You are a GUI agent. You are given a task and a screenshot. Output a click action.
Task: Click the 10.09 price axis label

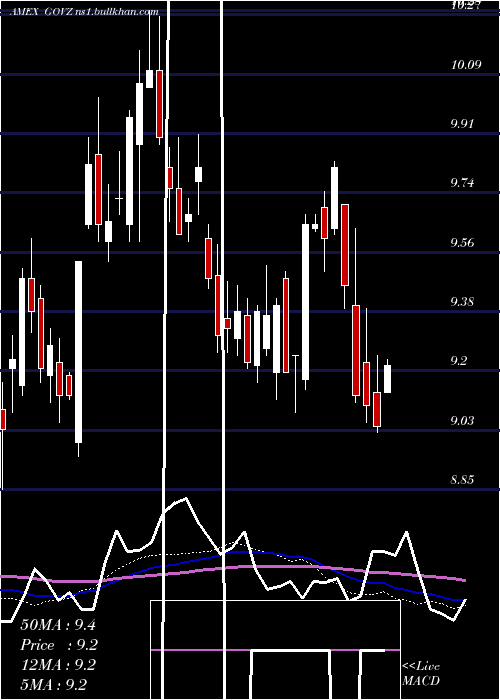pos(466,65)
